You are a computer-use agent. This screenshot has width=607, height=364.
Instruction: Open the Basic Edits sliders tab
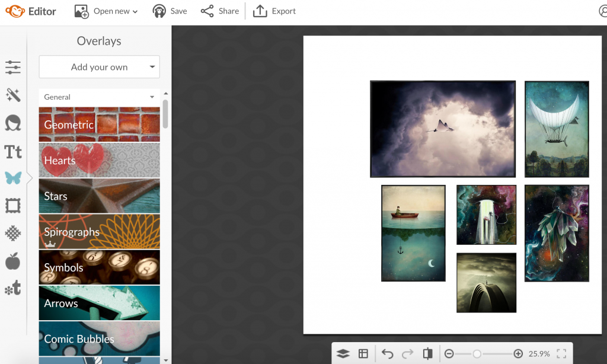pyautogui.click(x=13, y=68)
